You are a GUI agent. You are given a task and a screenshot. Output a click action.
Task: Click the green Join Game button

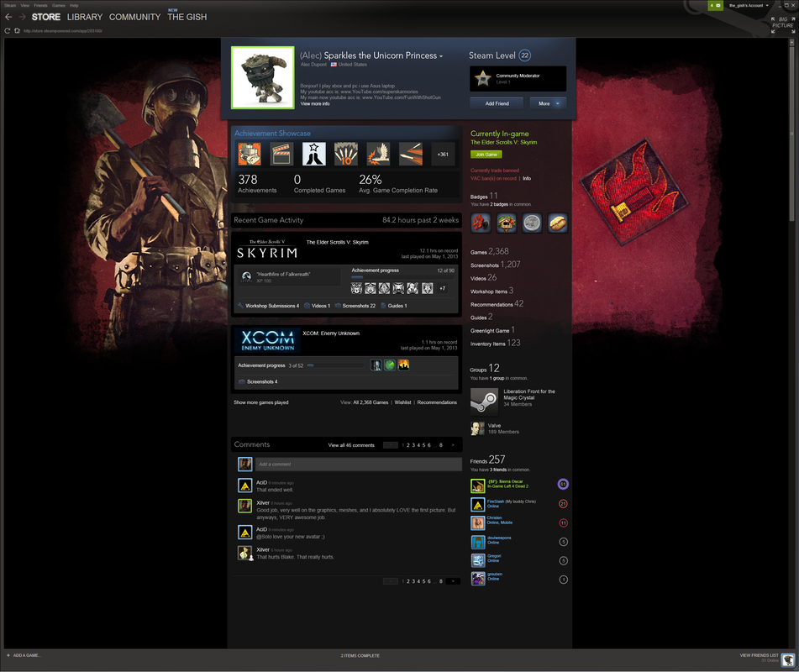point(486,155)
